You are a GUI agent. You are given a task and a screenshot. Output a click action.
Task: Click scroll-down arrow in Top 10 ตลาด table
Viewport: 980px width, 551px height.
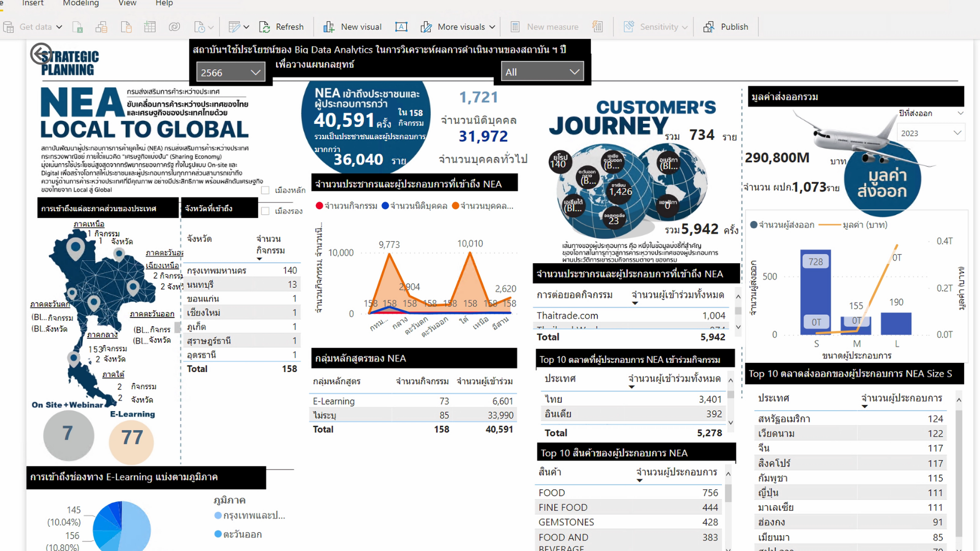pos(731,422)
